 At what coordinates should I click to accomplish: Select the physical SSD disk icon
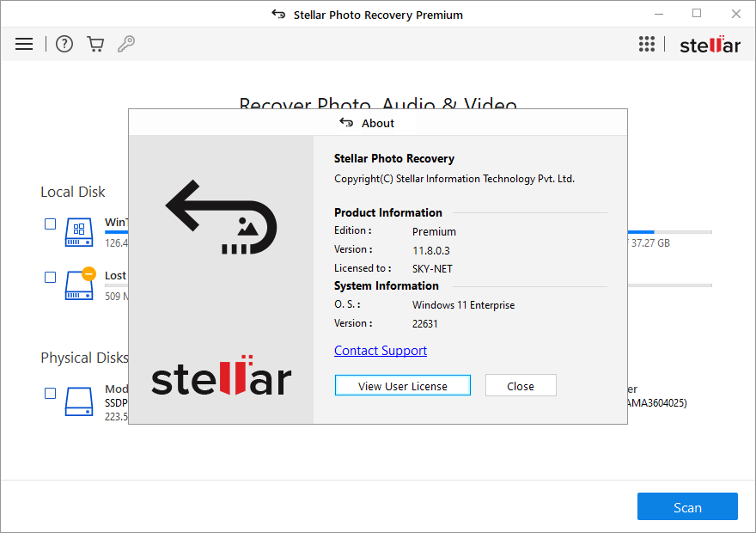click(79, 401)
